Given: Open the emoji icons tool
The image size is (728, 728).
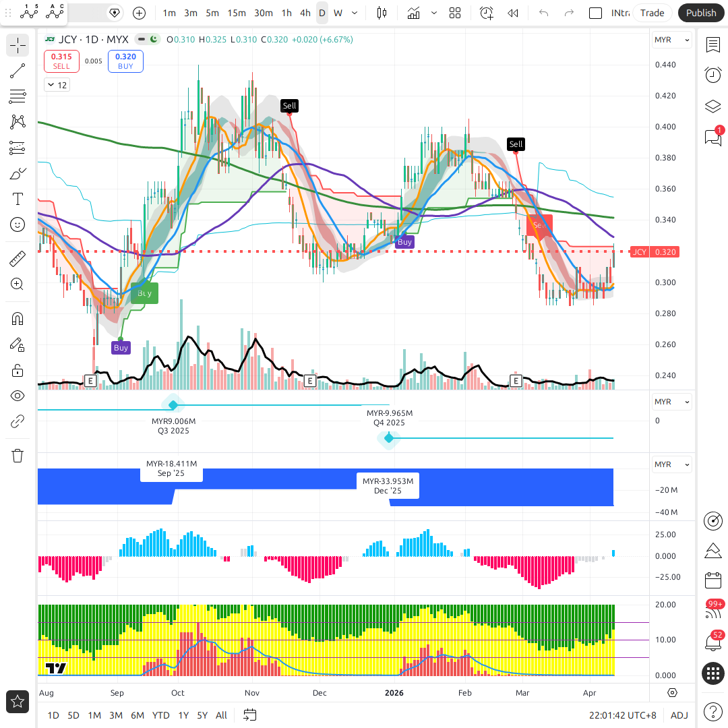Looking at the screenshot, I should click(18, 224).
